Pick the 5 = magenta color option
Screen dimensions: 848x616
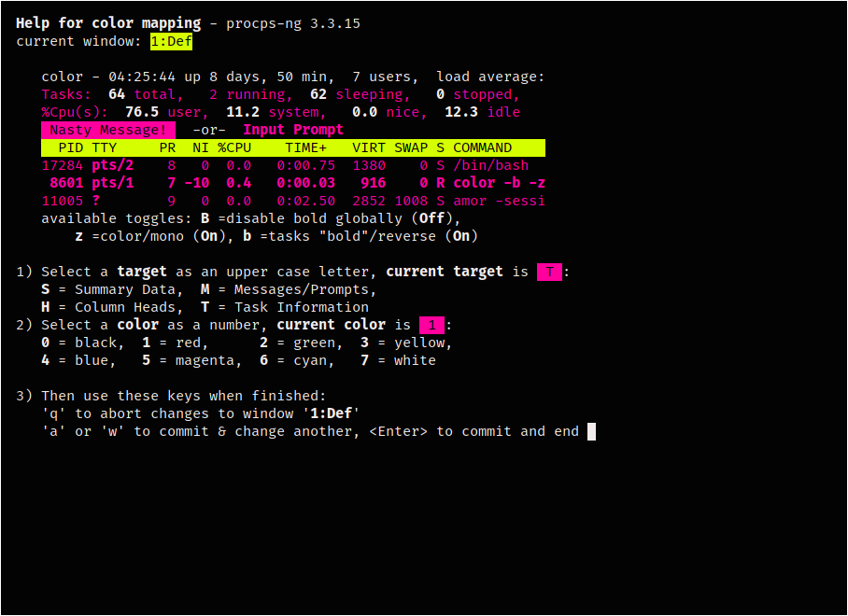pyautogui.click(x=187, y=360)
